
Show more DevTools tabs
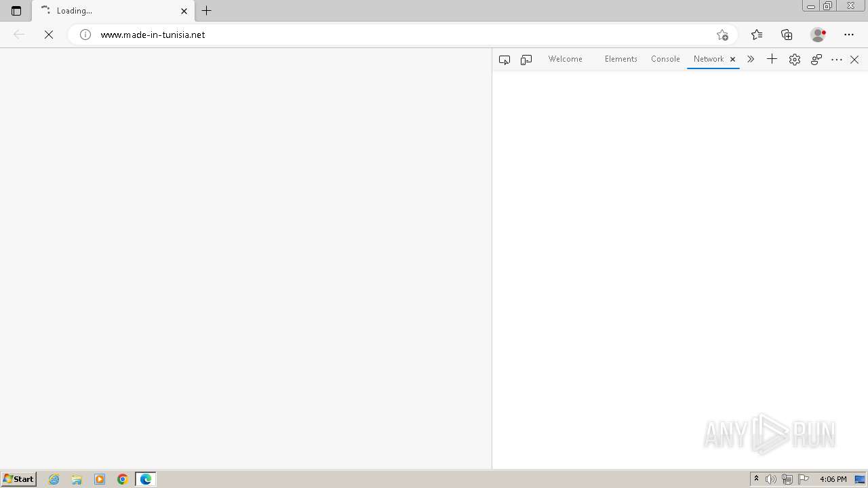coord(751,60)
